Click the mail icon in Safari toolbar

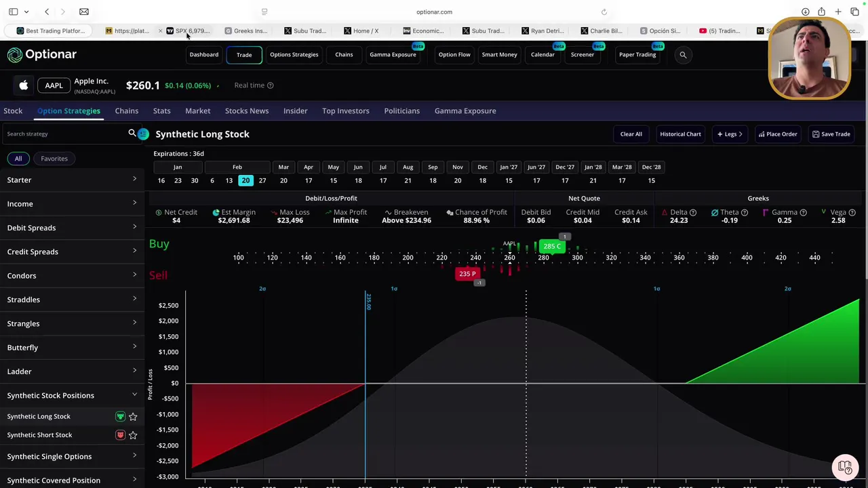point(84,12)
